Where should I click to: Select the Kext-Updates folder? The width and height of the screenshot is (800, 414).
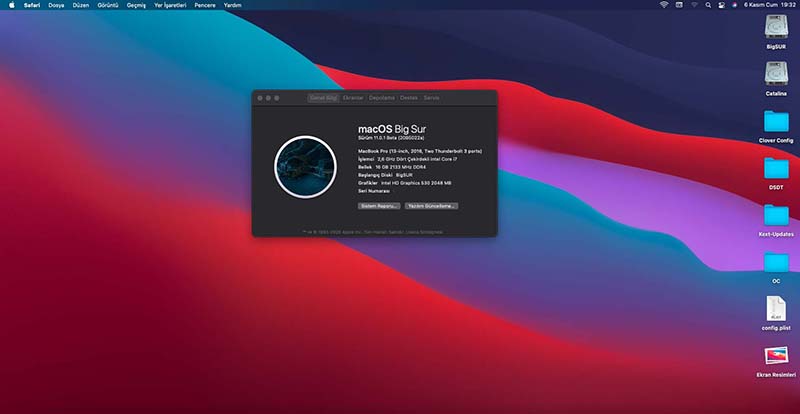pyautogui.click(x=776, y=214)
